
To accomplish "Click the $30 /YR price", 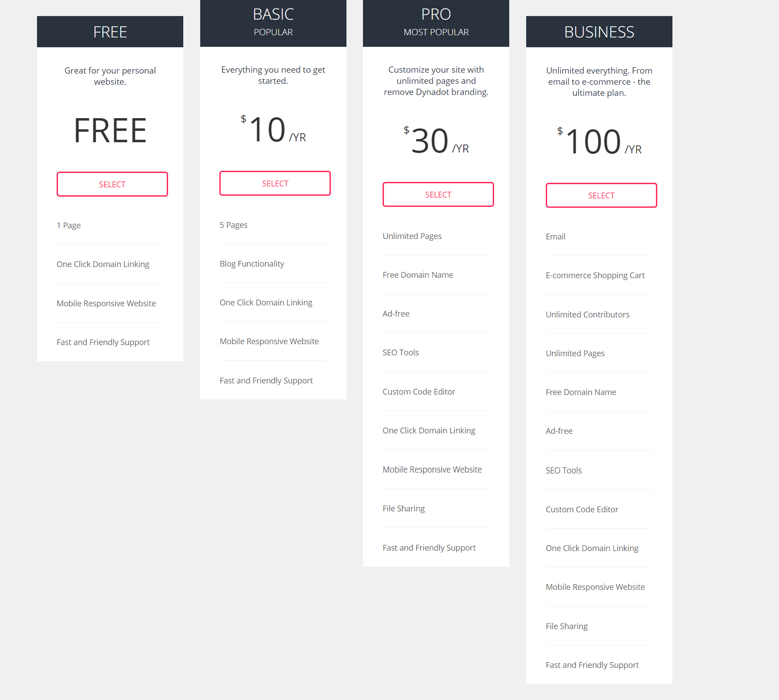I will [436, 141].
